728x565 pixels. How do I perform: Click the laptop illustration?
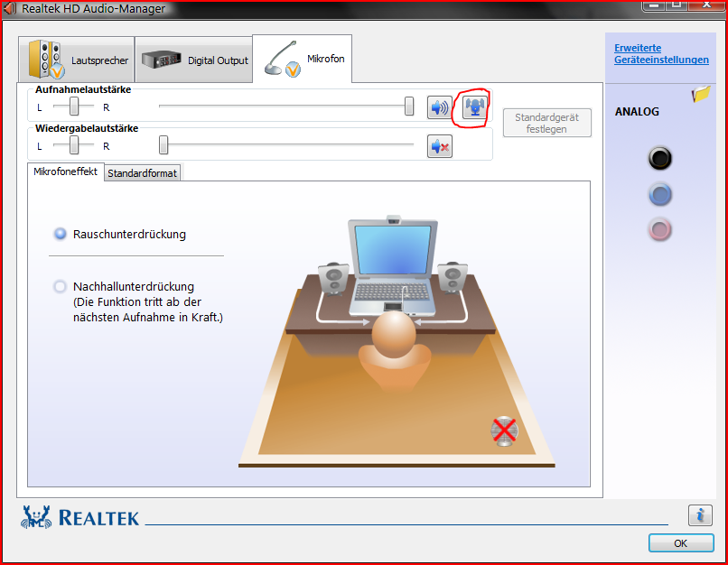[393, 265]
